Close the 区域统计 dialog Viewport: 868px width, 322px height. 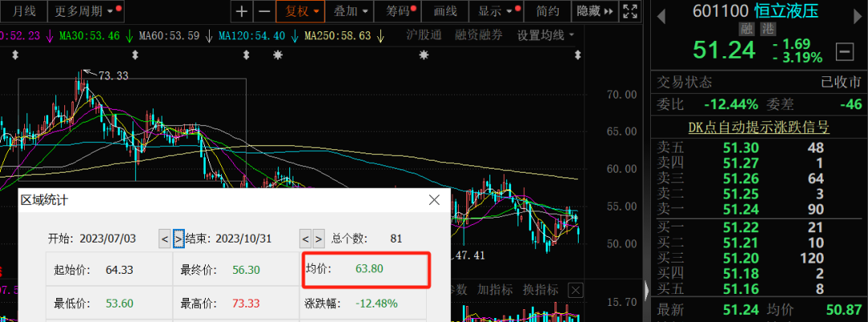click(434, 199)
